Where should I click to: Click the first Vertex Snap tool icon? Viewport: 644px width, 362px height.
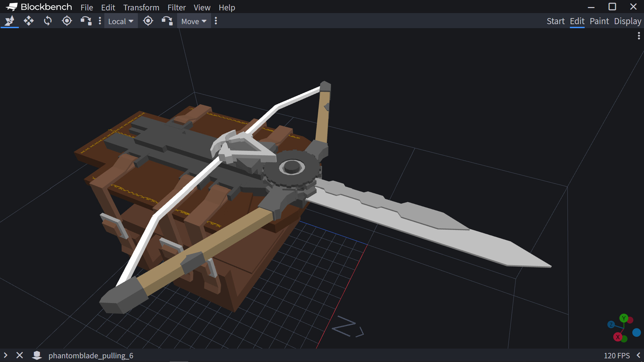click(86, 21)
